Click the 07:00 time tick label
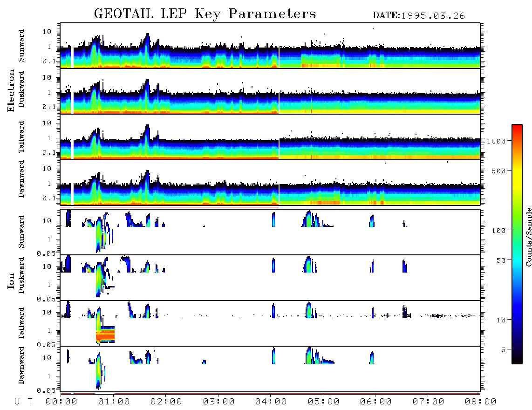Screen dimensions: 532x410 (429, 402)
